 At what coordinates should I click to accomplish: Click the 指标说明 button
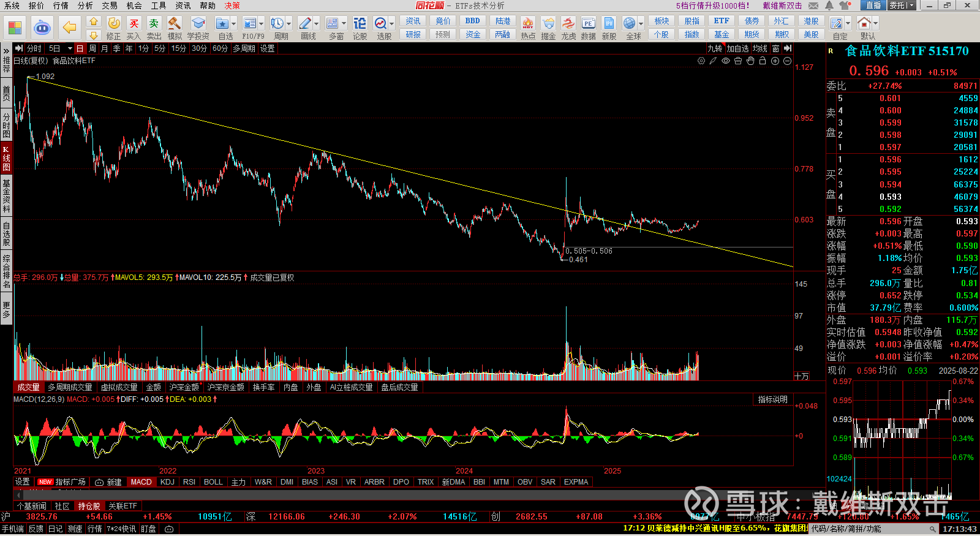pyautogui.click(x=772, y=399)
